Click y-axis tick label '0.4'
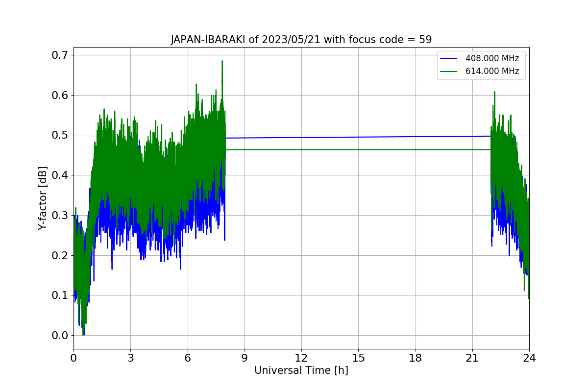588x392 pixels. click(60, 175)
